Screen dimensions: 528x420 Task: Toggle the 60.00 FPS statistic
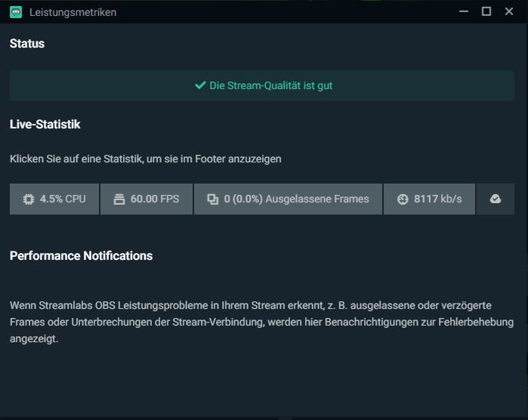147,199
